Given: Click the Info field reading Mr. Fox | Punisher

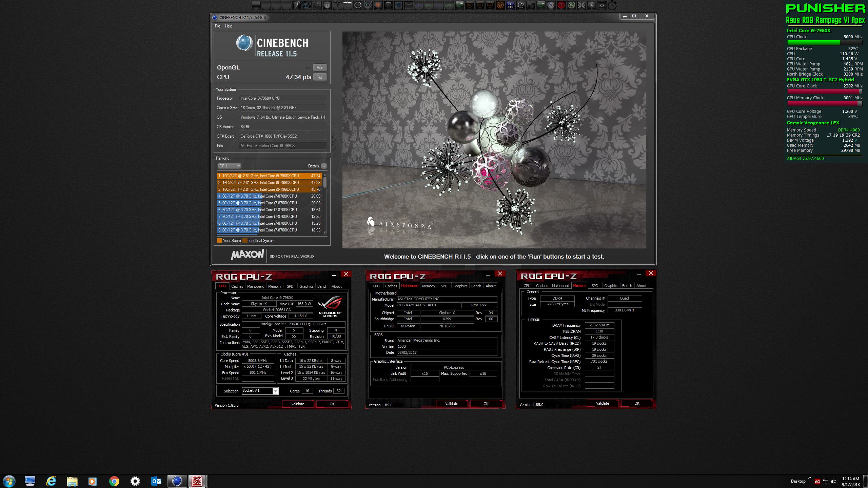Looking at the screenshot, I should (x=283, y=146).
